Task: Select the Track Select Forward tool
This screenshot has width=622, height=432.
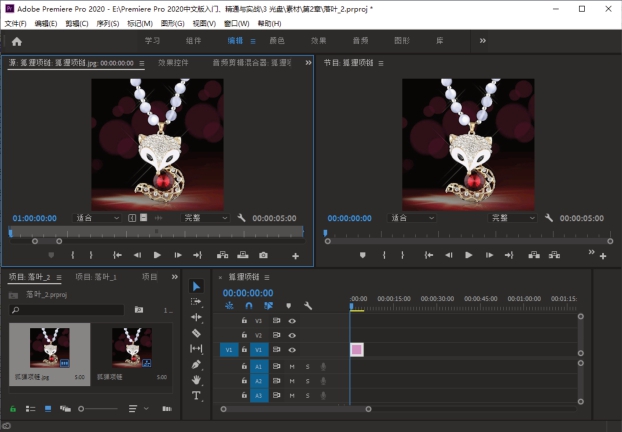Action: (196, 302)
